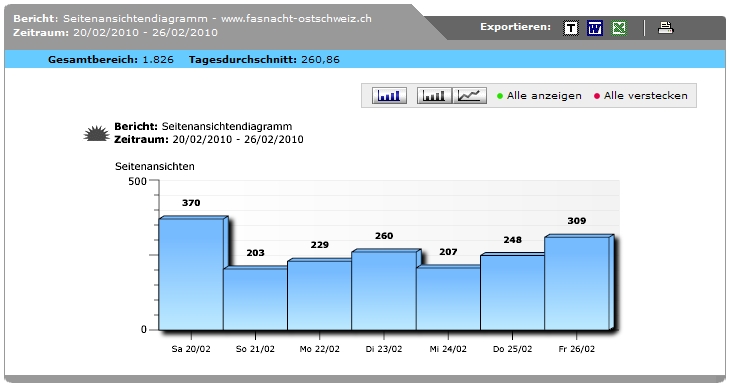
Task: Select the Do 25/02 bar
Action: tap(512, 292)
